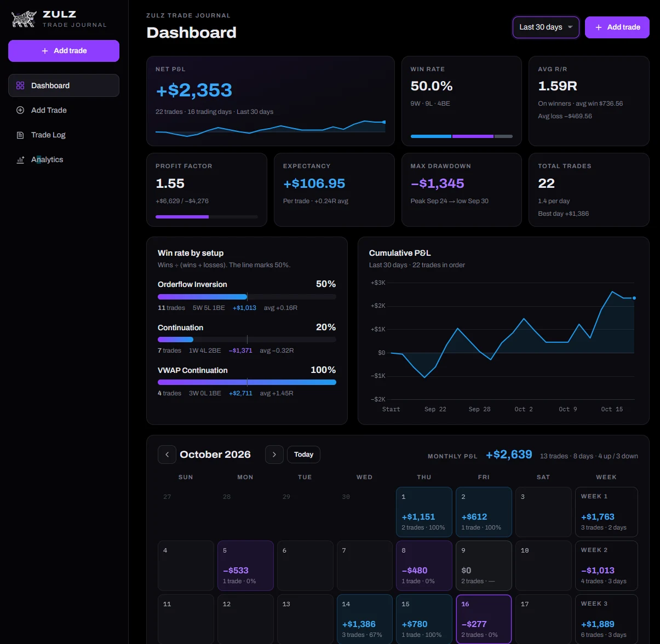Jump to Today in the calendar
Screen dimensions: 660x644
[x=303, y=455]
